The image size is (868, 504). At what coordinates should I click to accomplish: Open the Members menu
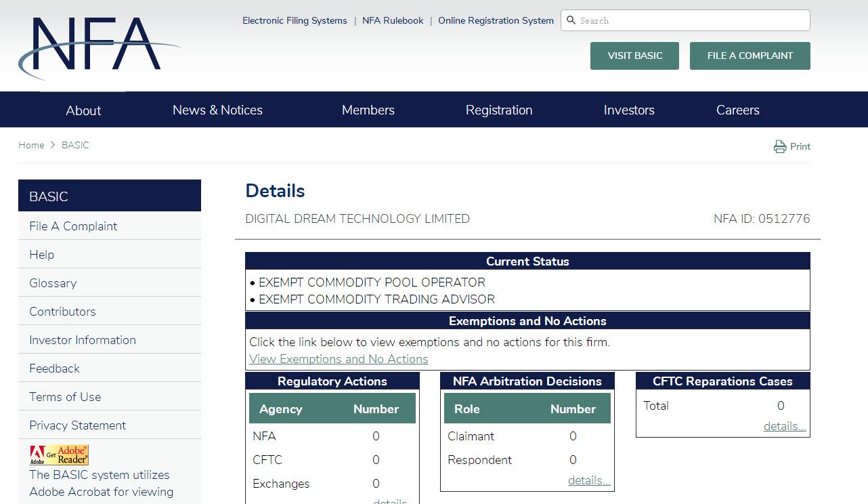[368, 110]
